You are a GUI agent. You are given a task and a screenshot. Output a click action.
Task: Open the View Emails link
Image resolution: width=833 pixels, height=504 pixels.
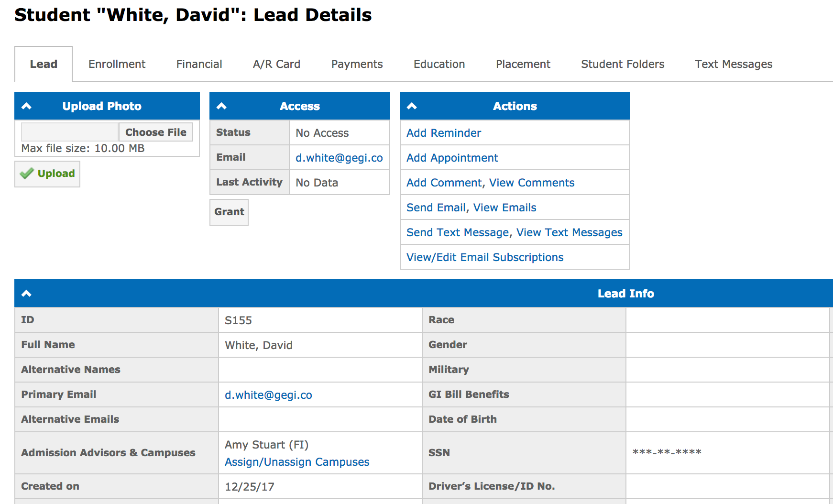504,208
